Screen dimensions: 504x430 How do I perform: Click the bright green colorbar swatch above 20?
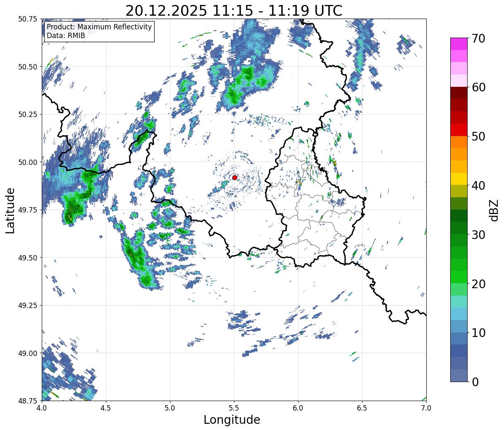459,277
